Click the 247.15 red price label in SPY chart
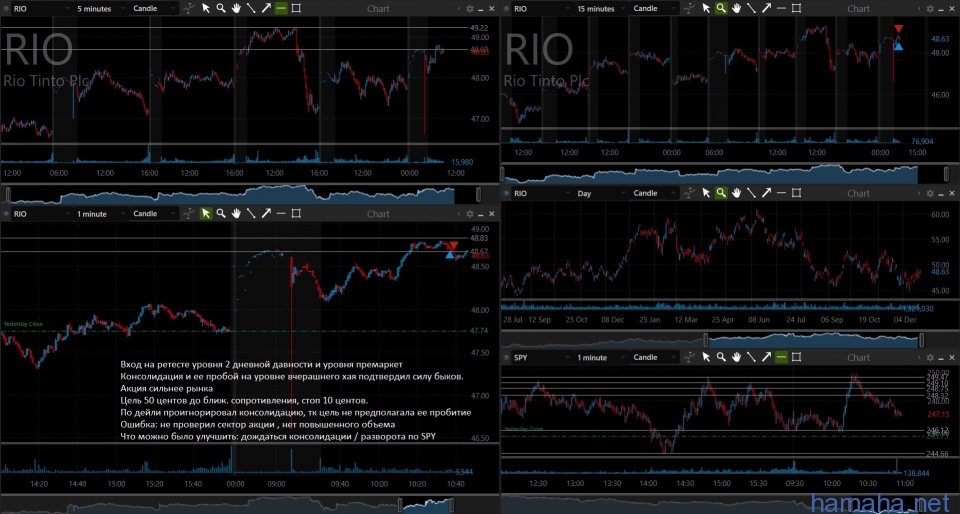This screenshot has height=514, width=960. tap(938, 414)
